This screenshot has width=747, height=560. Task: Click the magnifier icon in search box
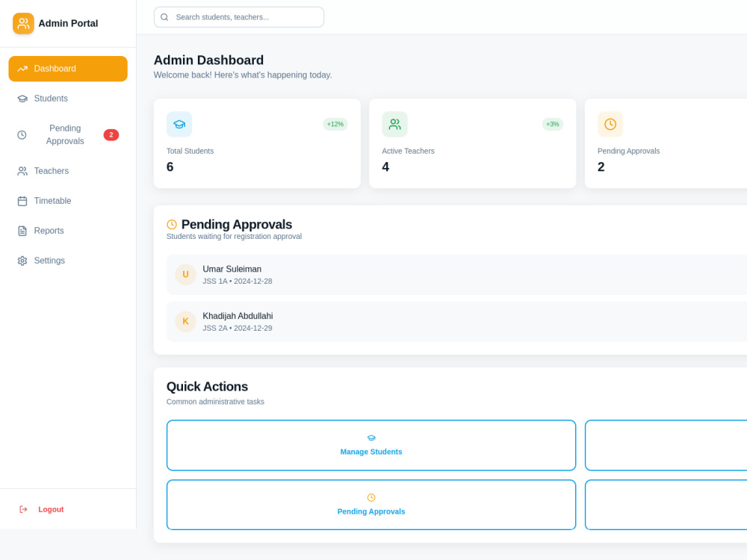164,17
